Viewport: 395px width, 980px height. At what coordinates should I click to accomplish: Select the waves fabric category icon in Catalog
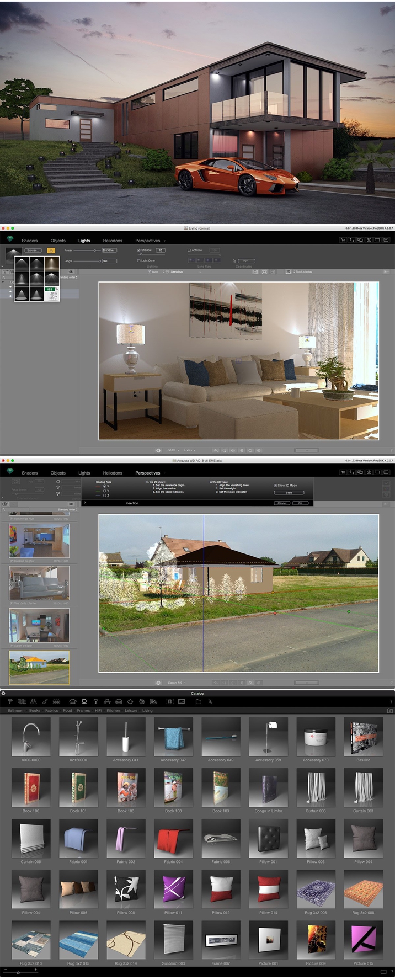(56, 701)
